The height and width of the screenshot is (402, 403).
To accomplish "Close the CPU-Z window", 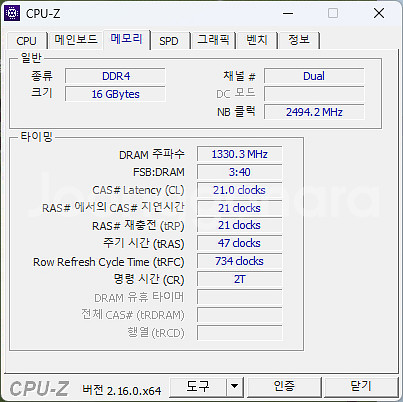I will [379, 14].
